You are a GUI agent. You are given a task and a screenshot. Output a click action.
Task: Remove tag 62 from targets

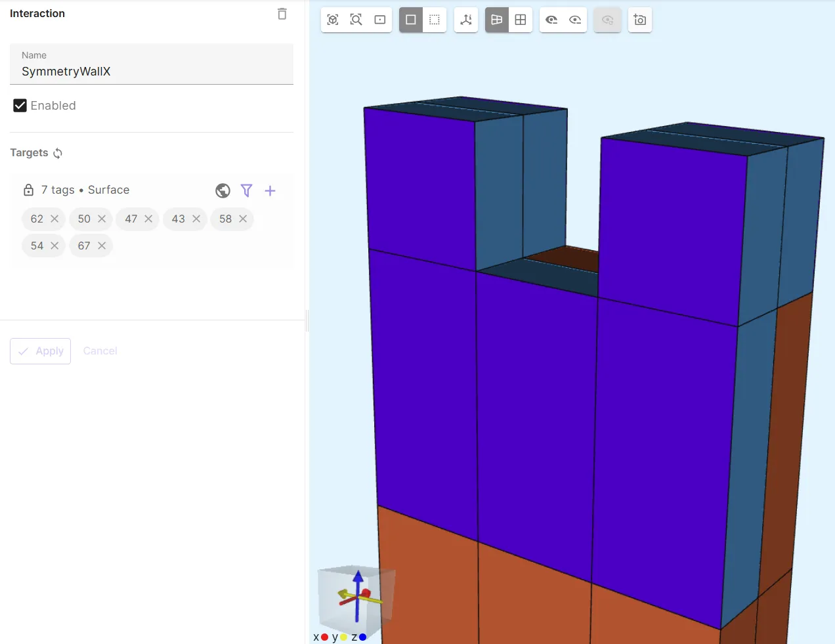(x=54, y=219)
